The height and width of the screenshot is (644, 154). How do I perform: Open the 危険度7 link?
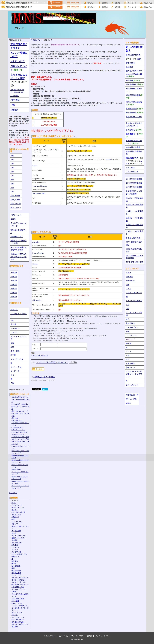coord(14,297)
